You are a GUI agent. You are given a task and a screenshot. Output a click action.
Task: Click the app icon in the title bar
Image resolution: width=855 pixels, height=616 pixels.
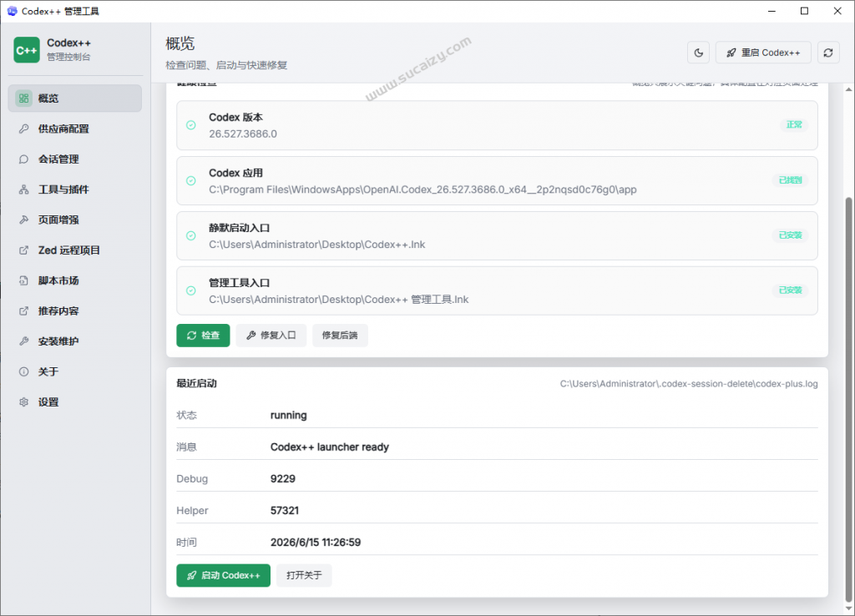click(x=12, y=11)
